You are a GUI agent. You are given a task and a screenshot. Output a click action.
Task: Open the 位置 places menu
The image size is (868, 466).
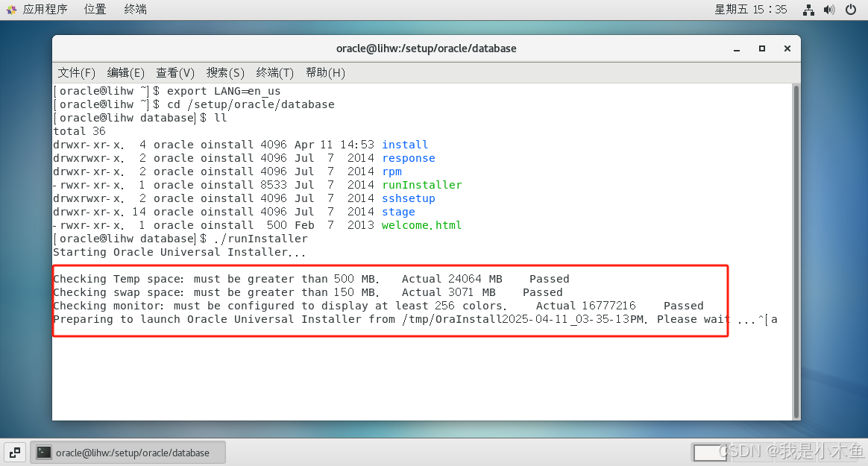point(95,10)
